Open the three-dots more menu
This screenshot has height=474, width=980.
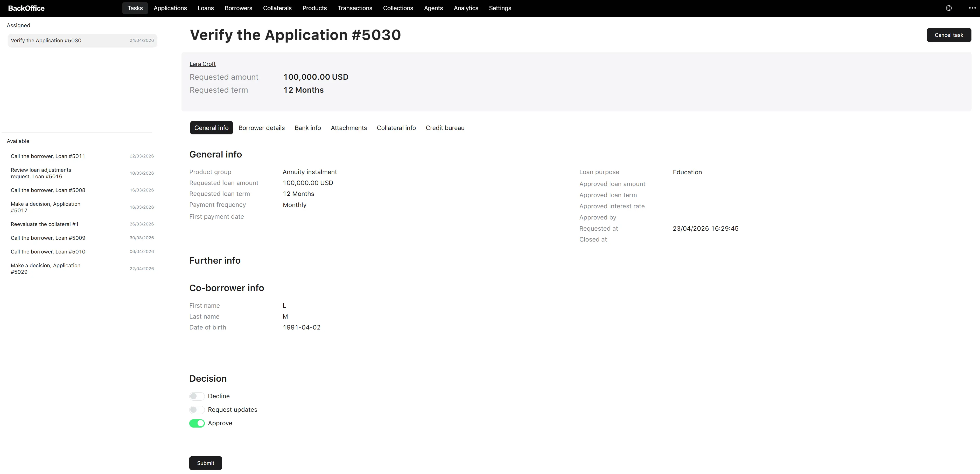(972, 8)
